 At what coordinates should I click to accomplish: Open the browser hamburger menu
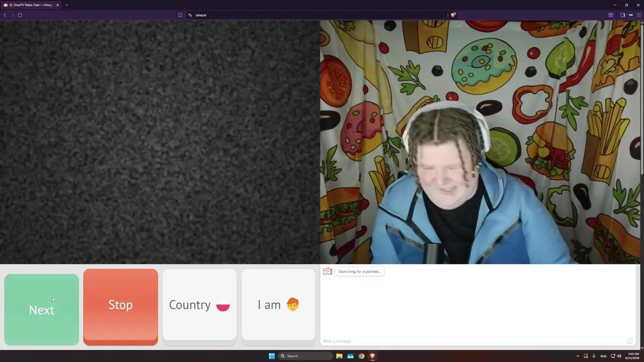(639, 15)
